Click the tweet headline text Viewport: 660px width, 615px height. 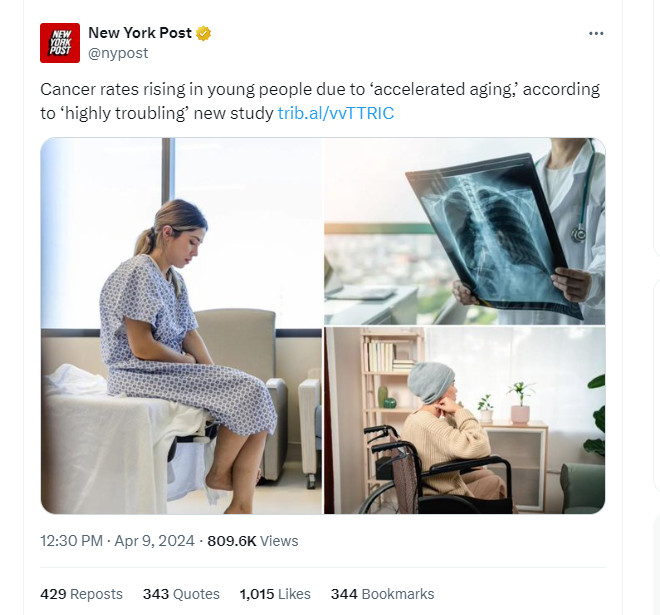[x=320, y=101]
